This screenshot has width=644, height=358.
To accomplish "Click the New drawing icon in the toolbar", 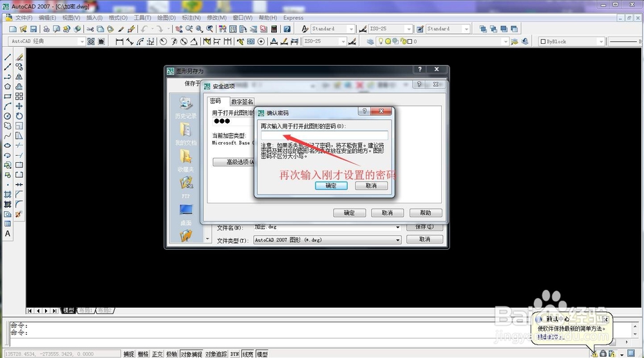I will coord(13,29).
